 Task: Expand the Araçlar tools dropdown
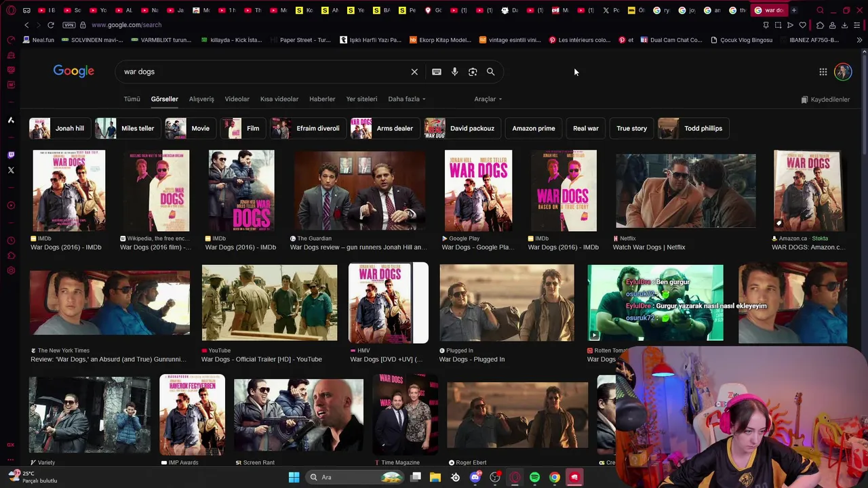488,99
